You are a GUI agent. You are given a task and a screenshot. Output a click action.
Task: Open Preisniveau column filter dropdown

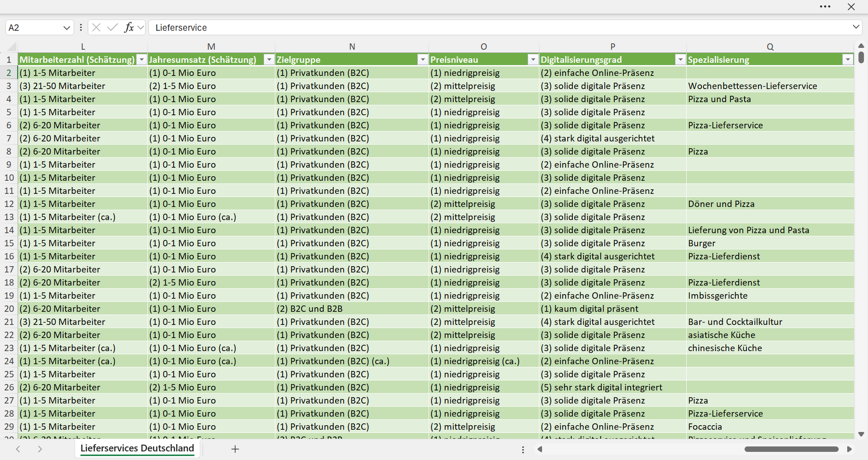(533, 59)
